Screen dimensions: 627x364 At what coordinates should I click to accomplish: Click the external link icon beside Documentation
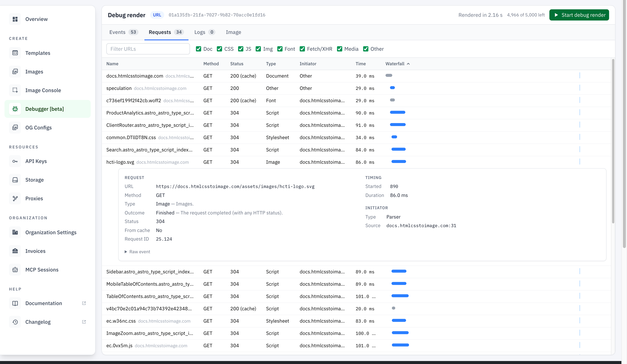[84, 303]
